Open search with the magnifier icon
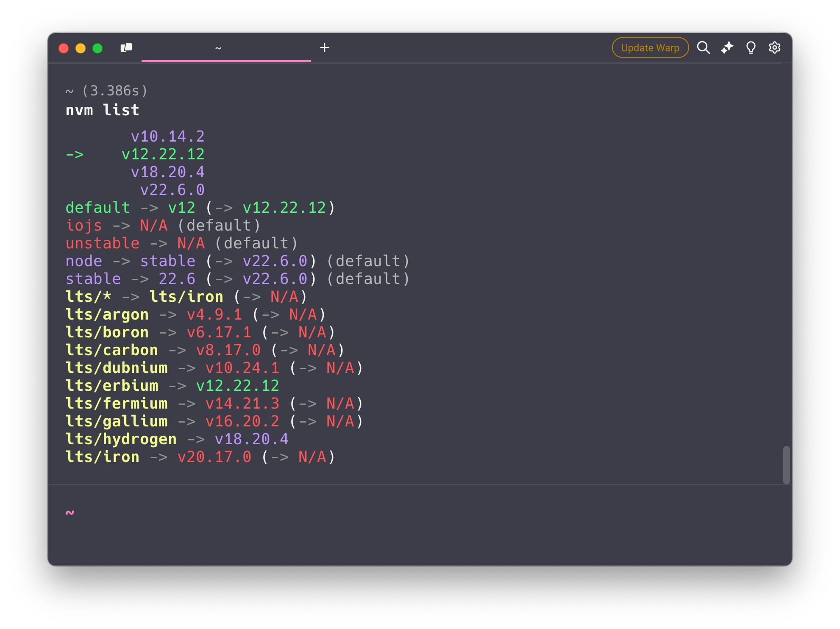Screen dimensions: 840x629 pos(703,48)
